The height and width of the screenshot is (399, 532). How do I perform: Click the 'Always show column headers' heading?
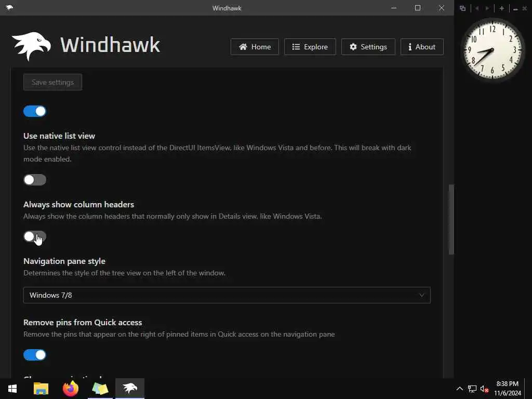coord(79,205)
